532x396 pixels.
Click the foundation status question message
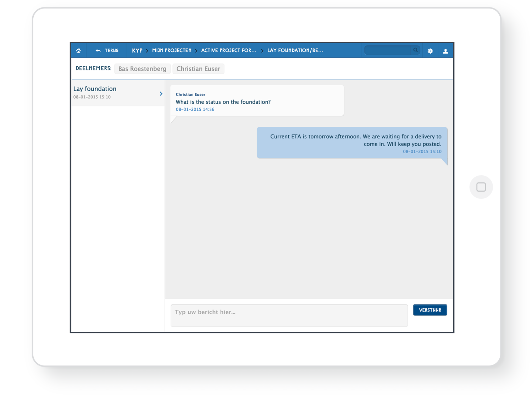[x=223, y=102]
